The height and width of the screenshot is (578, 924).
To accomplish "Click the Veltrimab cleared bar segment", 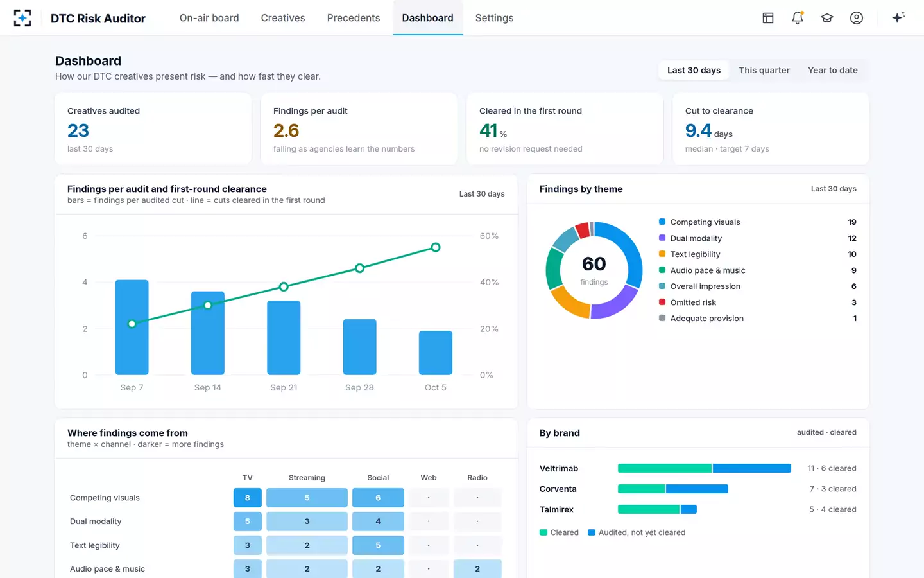I will point(665,468).
